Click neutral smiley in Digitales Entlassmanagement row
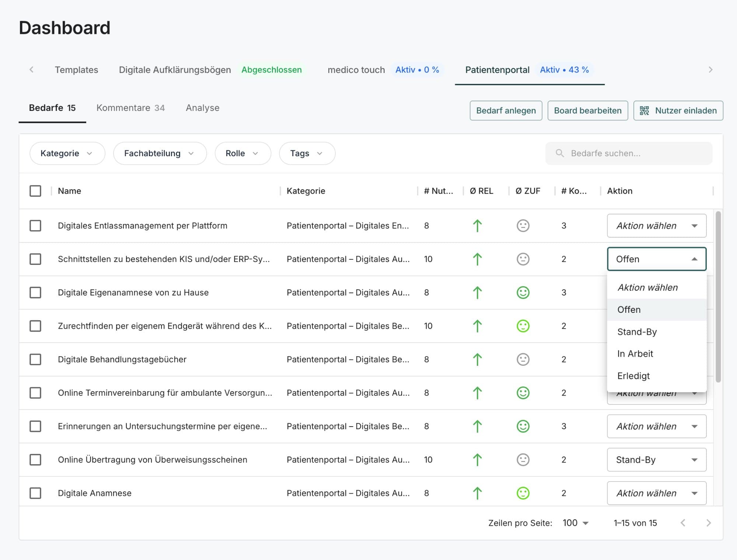737x560 pixels. point(523,225)
